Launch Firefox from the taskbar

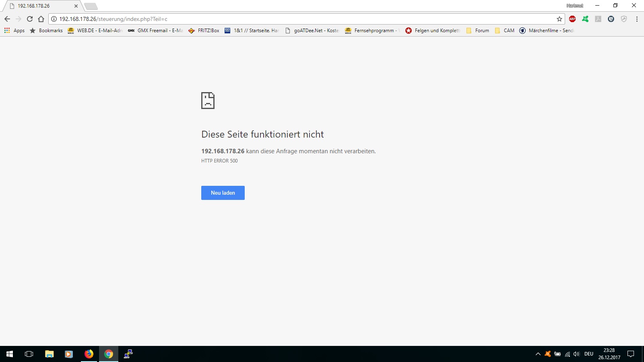coord(89,354)
